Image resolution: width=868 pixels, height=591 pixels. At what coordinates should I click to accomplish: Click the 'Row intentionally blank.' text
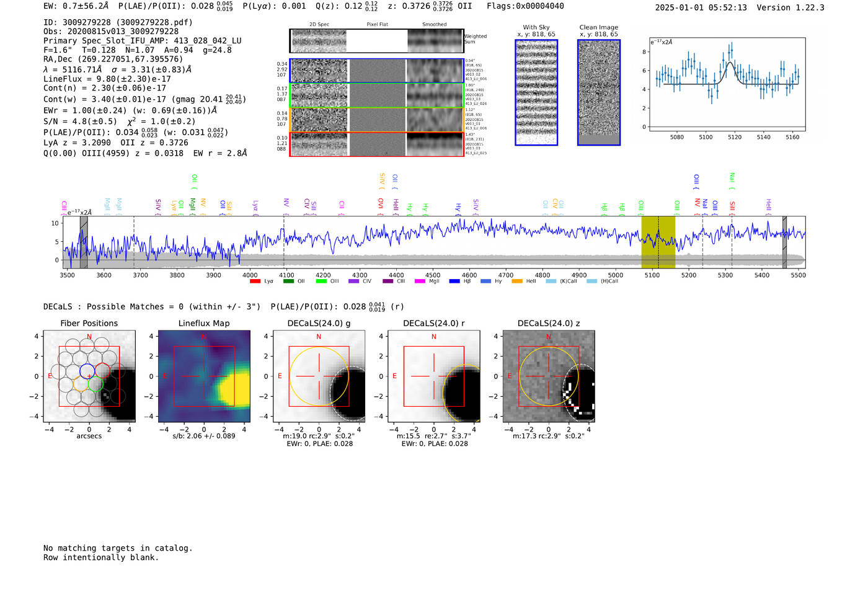(101, 558)
